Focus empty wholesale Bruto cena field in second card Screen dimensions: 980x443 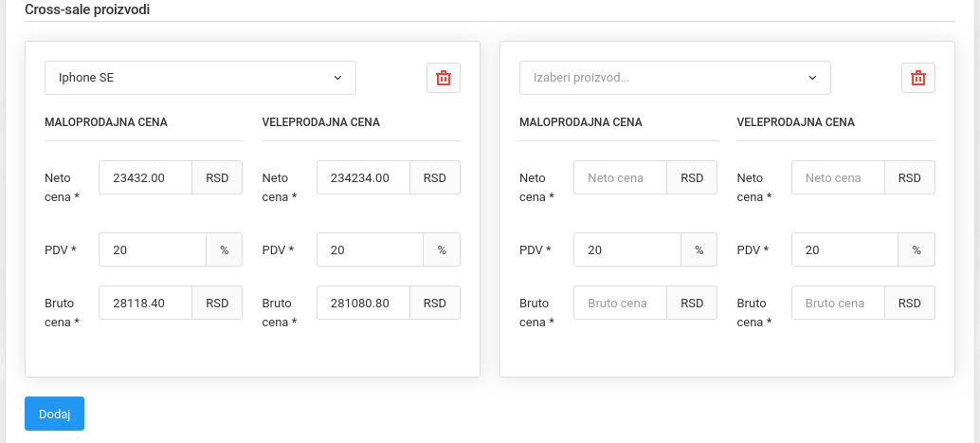tap(838, 304)
